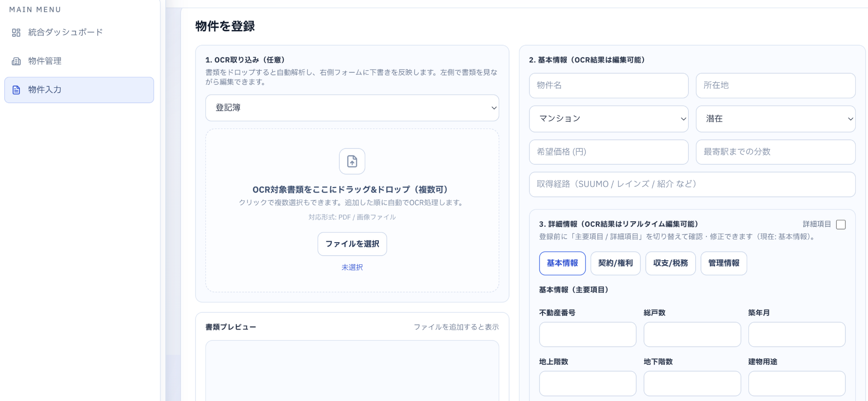Click the 物件を登録 page heading
The image size is (868, 401).
tap(225, 26)
